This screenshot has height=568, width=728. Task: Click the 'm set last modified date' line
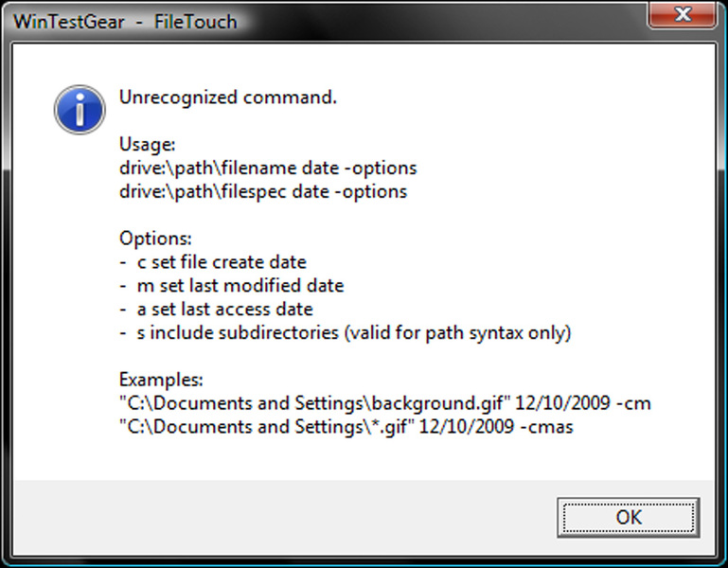click(x=231, y=286)
